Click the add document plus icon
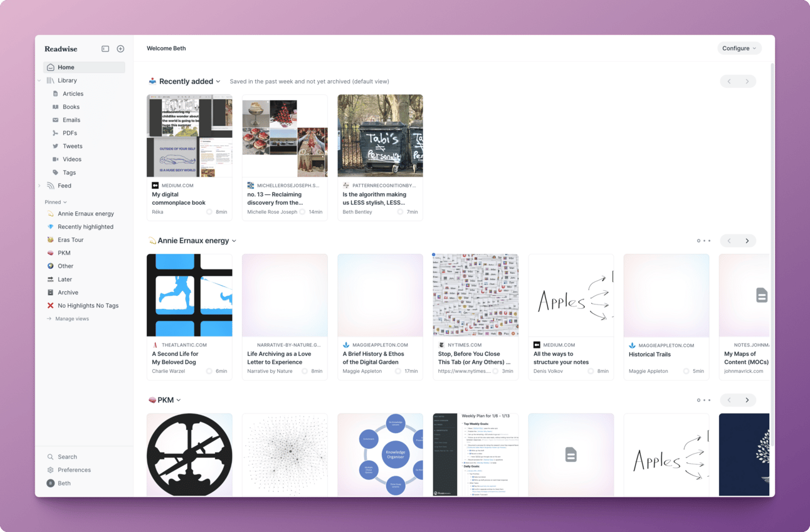This screenshot has height=532, width=810. tap(120, 49)
